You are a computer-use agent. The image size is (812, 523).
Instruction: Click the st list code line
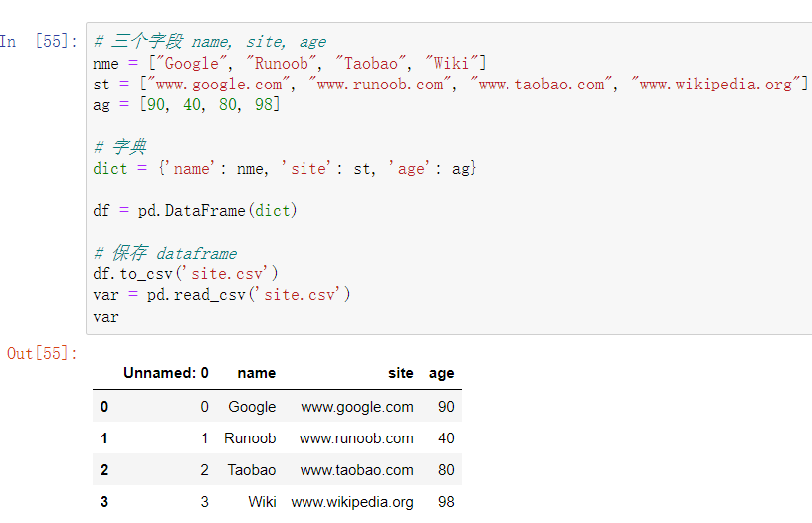pos(450,85)
